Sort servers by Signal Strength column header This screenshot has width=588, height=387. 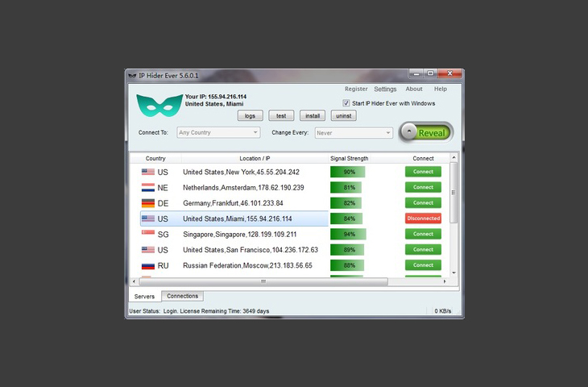click(x=349, y=159)
